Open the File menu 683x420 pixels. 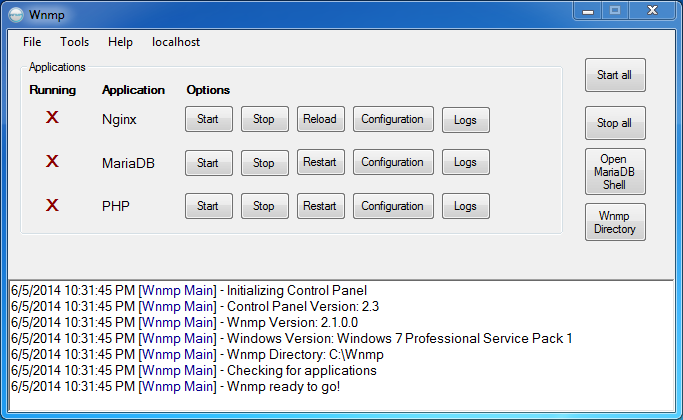(x=32, y=42)
